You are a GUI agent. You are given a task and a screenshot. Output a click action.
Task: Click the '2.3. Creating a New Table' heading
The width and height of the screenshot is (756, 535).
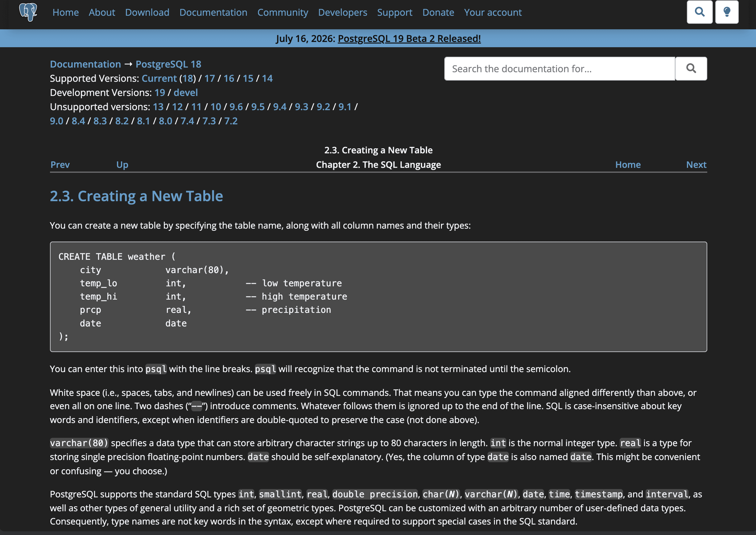(136, 196)
